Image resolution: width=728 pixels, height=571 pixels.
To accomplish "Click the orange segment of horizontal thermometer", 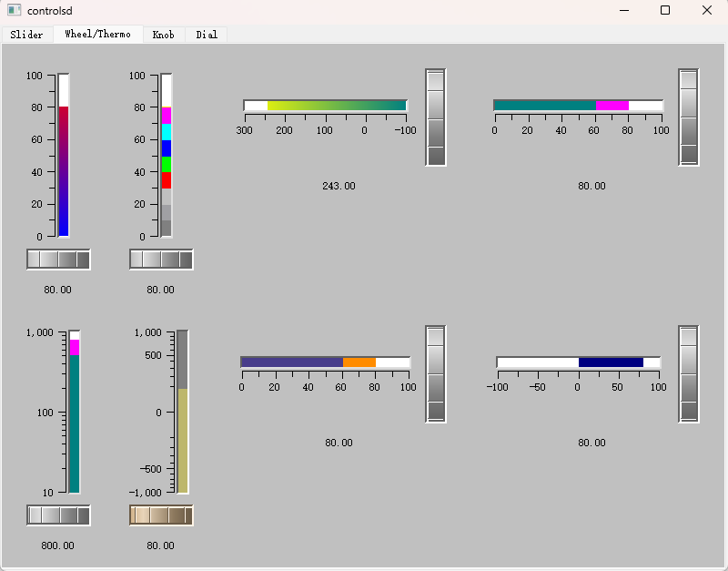I will pos(359,362).
